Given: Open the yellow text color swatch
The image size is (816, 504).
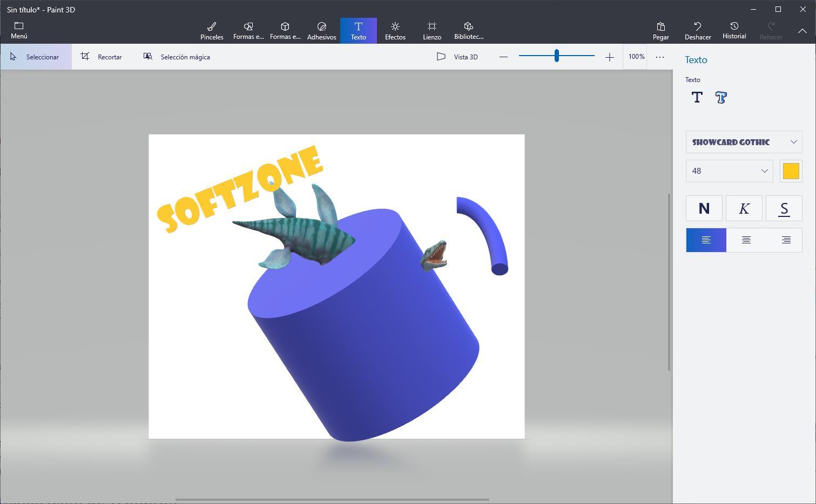Looking at the screenshot, I should point(791,171).
